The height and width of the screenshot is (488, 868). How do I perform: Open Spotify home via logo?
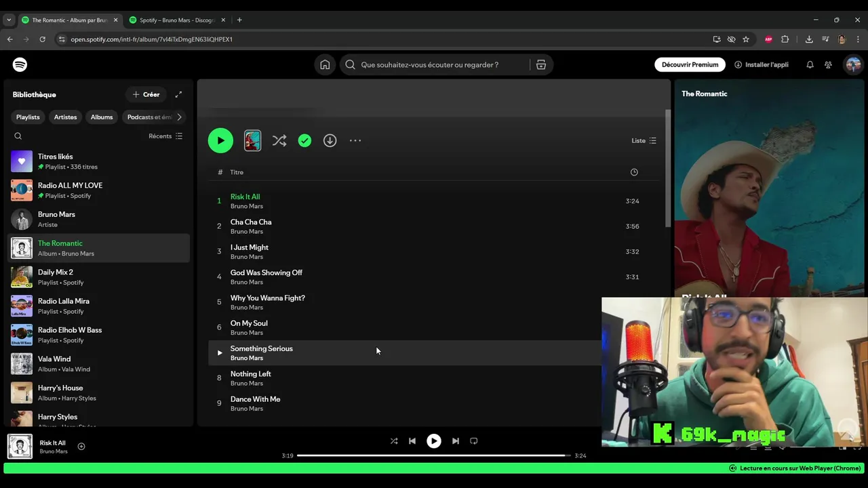20,65
